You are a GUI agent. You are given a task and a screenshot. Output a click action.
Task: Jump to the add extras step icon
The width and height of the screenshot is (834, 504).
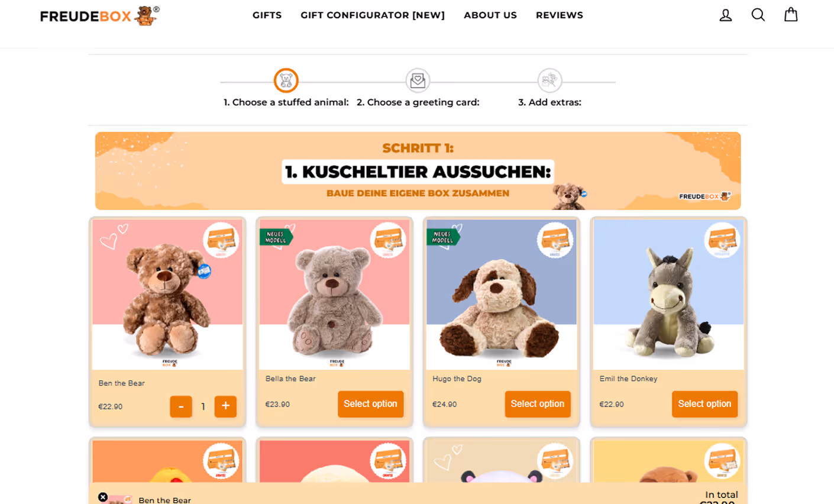(x=549, y=80)
